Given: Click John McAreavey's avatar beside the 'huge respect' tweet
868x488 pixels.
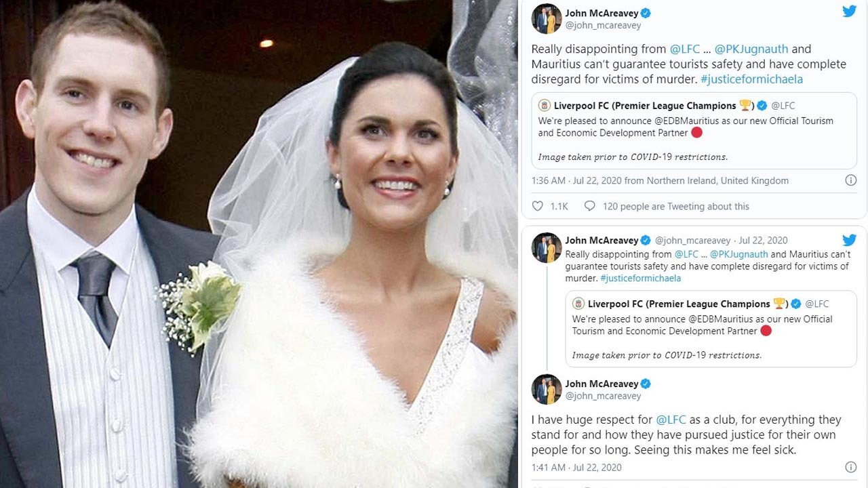Looking at the screenshot, I should tap(546, 389).
